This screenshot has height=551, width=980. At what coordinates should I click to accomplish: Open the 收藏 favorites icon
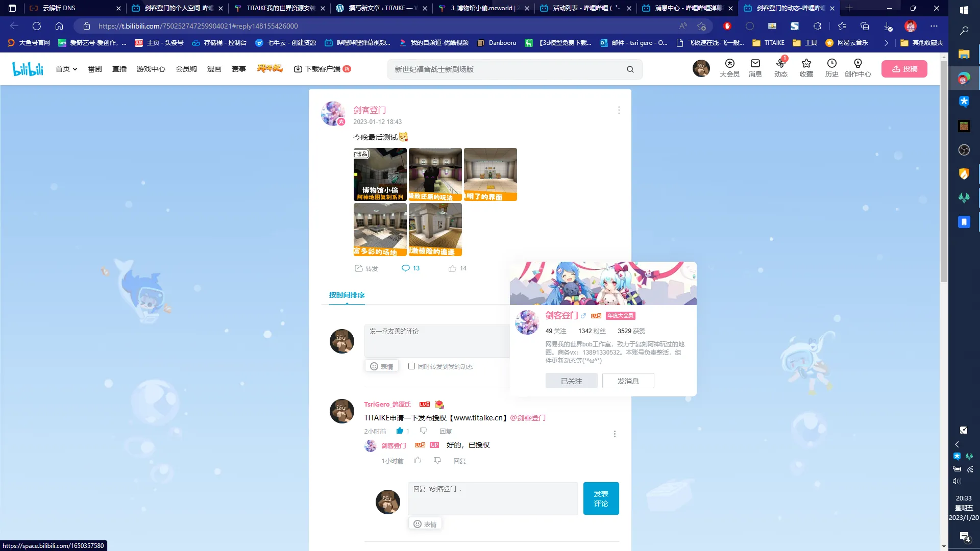point(806,68)
